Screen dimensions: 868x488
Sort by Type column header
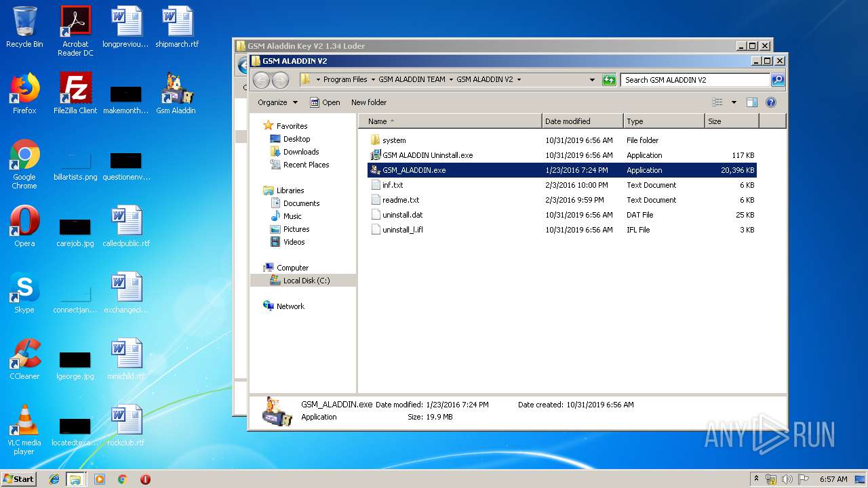(x=664, y=121)
